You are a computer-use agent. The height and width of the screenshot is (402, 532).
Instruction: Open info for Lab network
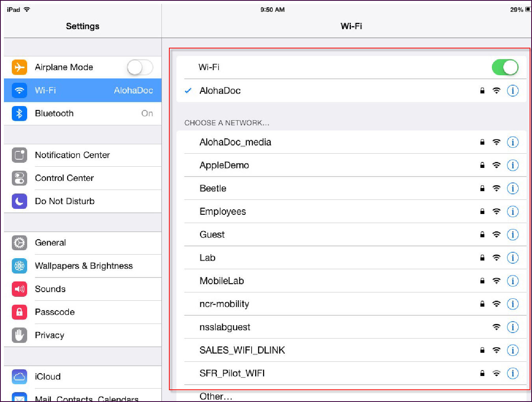pos(513,258)
